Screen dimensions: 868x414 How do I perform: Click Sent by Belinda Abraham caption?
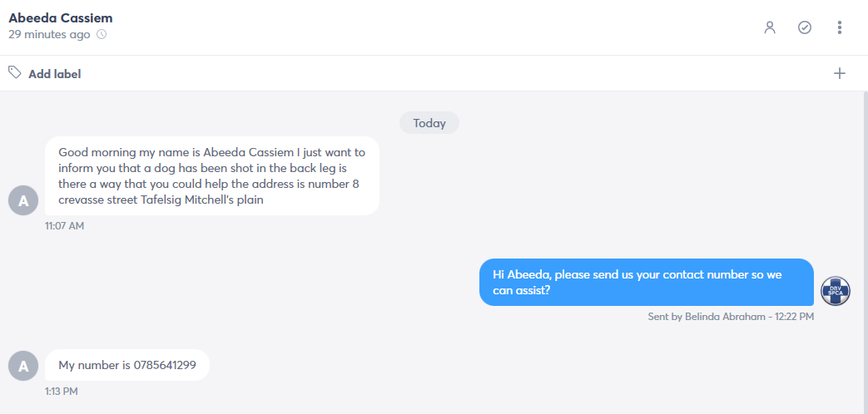point(731,317)
